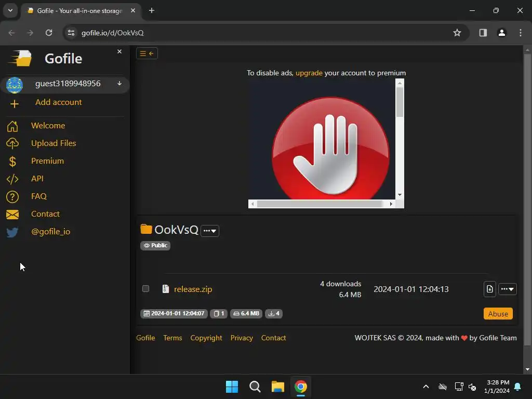532x399 pixels.
Task: Click the FAQ question mark icon
Action: (12, 197)
